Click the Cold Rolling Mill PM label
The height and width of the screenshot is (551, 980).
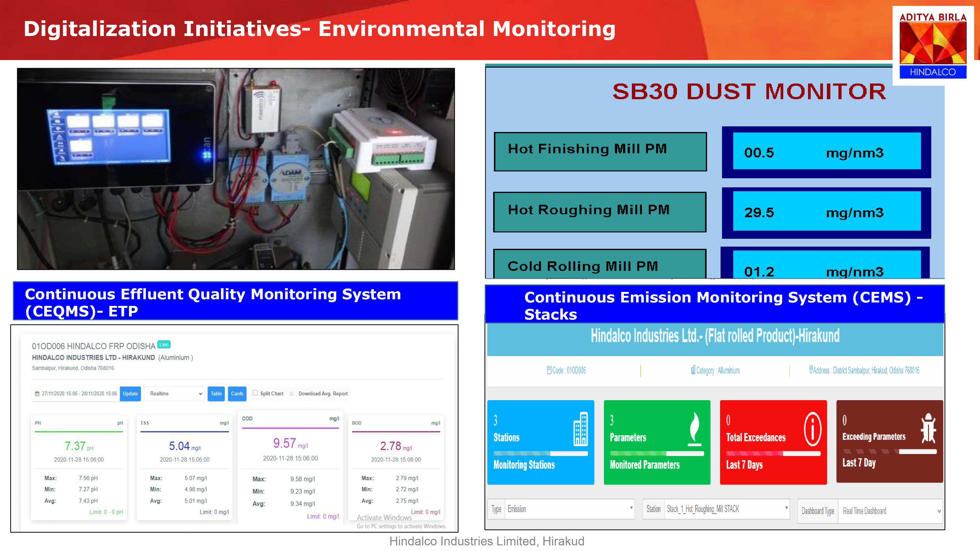[x=600, y=264]
